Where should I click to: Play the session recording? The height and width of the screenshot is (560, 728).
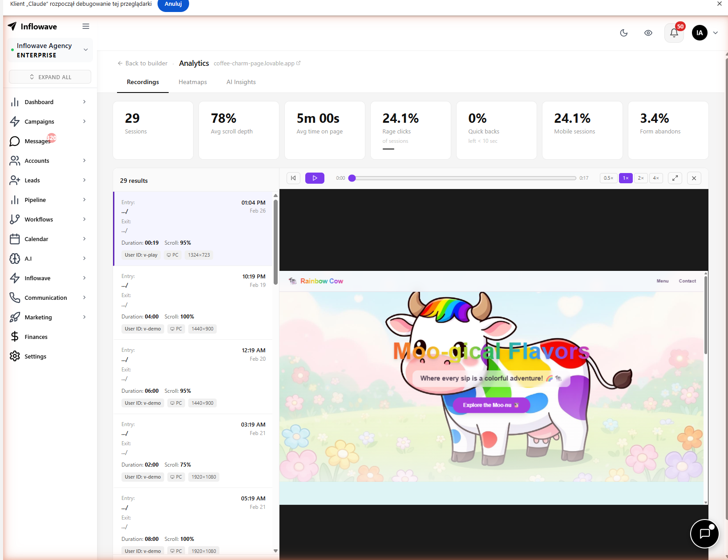click(315, 178)
